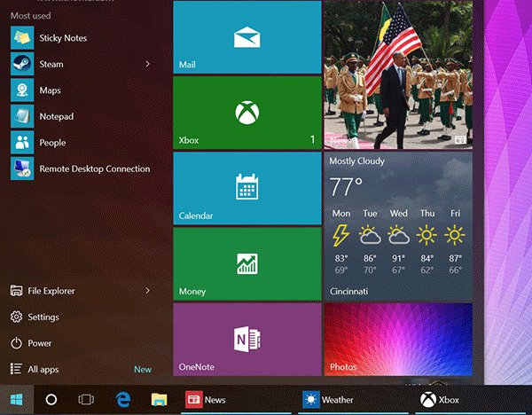
Task: Click the Mon thunderstorm forecast icon
Action: (341, 235)
